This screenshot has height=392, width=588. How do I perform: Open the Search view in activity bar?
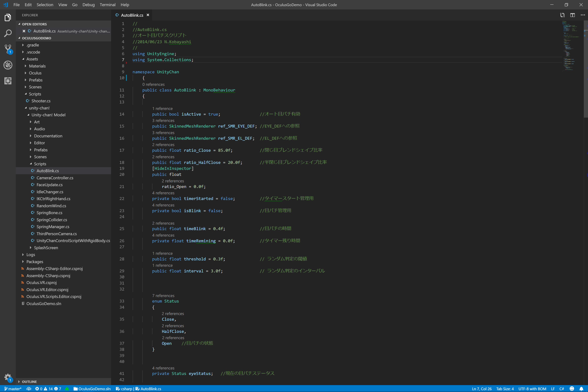[x=8, y=33]
